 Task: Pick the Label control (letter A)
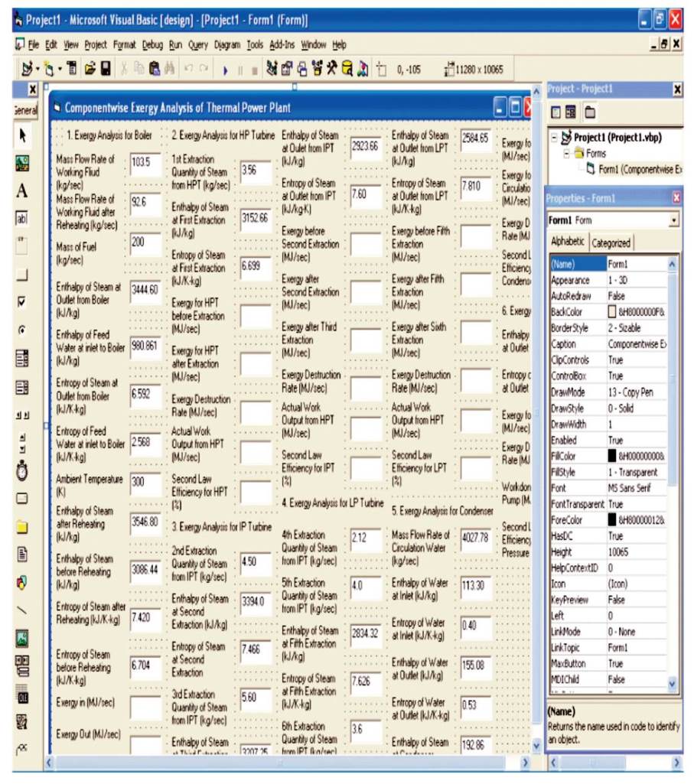coord(22,190)
